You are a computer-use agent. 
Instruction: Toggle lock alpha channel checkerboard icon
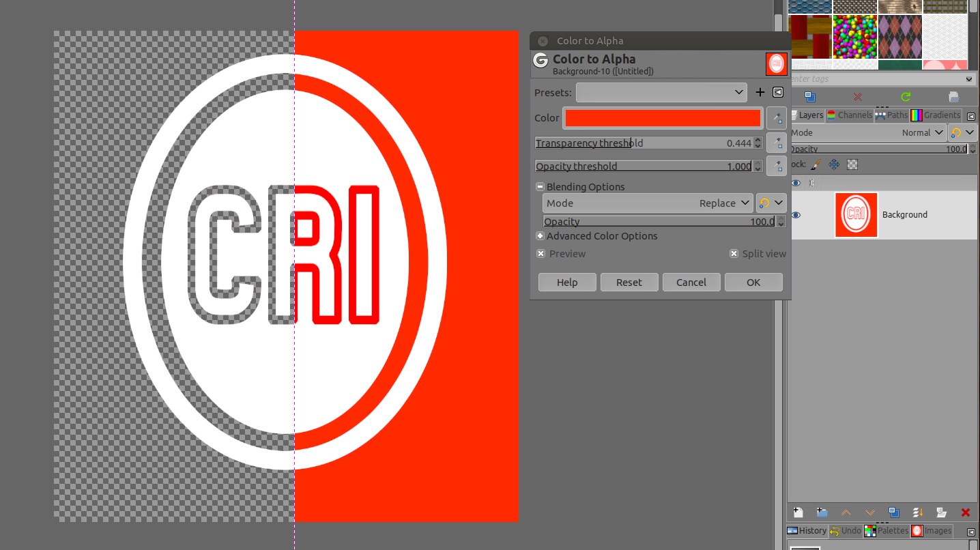click(x=852, y=164)
